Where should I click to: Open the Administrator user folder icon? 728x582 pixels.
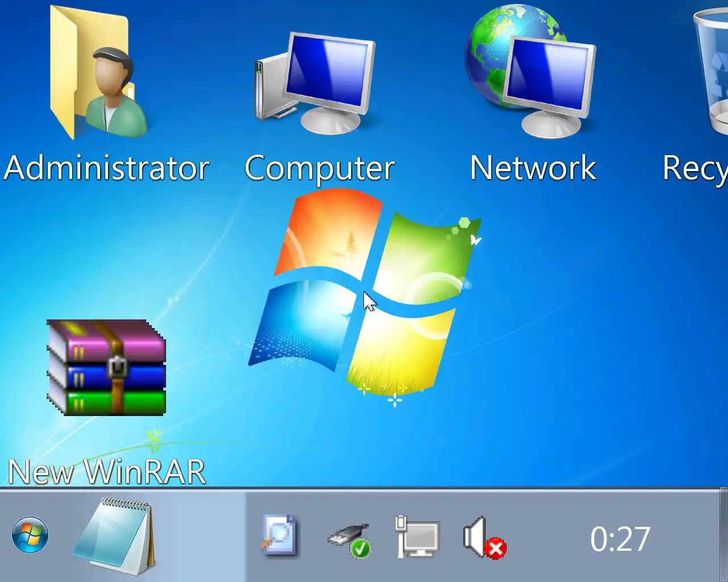(x=98, y=72)
